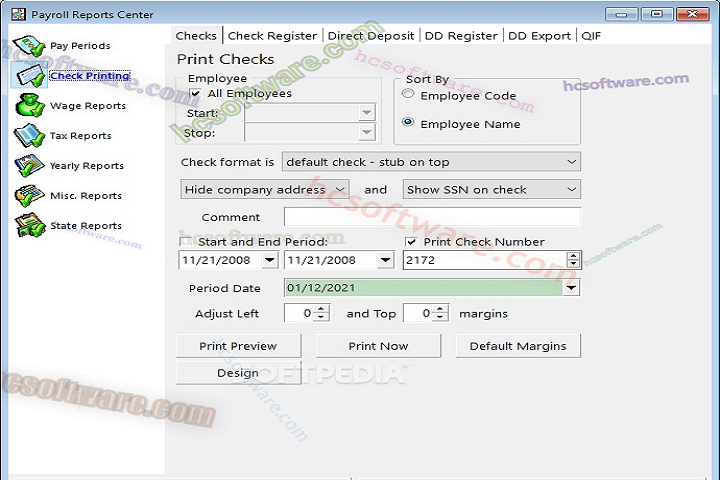Switch to the Checks tab
Viewport: 720px width, 480px height.
[x=196, y=36]
